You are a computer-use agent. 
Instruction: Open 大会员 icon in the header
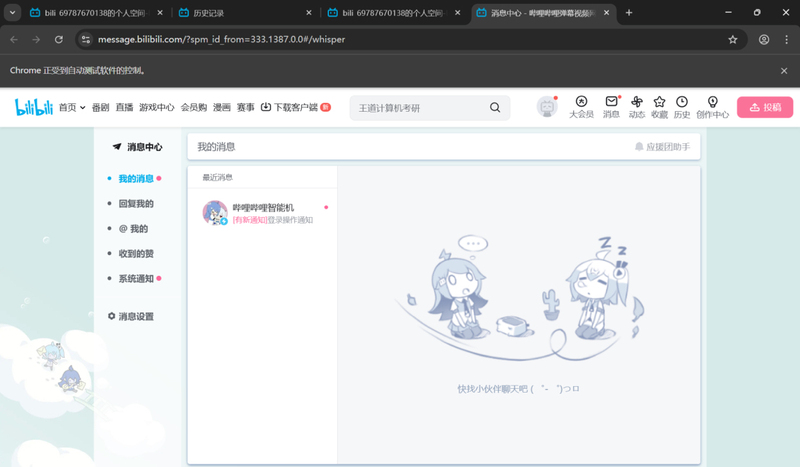pyautogui.click(x=581, y=107)
